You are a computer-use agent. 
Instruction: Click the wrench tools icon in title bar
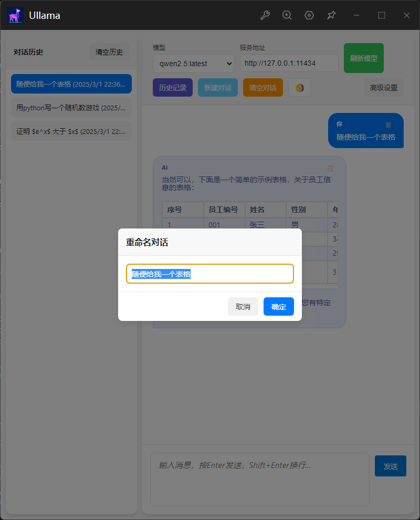coord(265,15)
